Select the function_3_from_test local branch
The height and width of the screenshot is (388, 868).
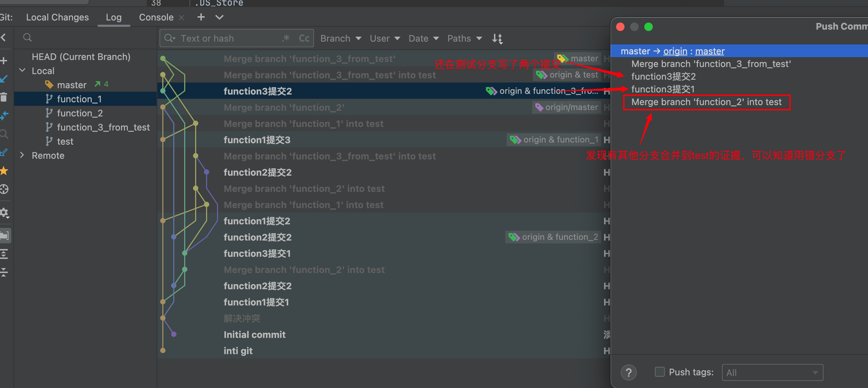[x=103, y=127]
